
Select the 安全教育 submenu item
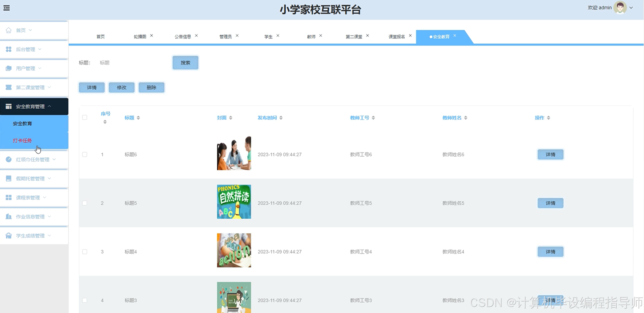tap(34, 124)
